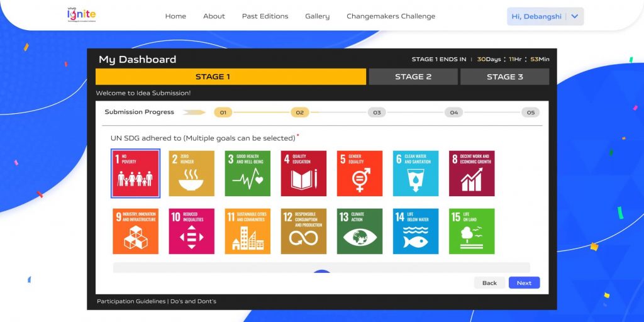Click the My Dashboard heading
Screen dimensions: 644x322
coord(137,60)
